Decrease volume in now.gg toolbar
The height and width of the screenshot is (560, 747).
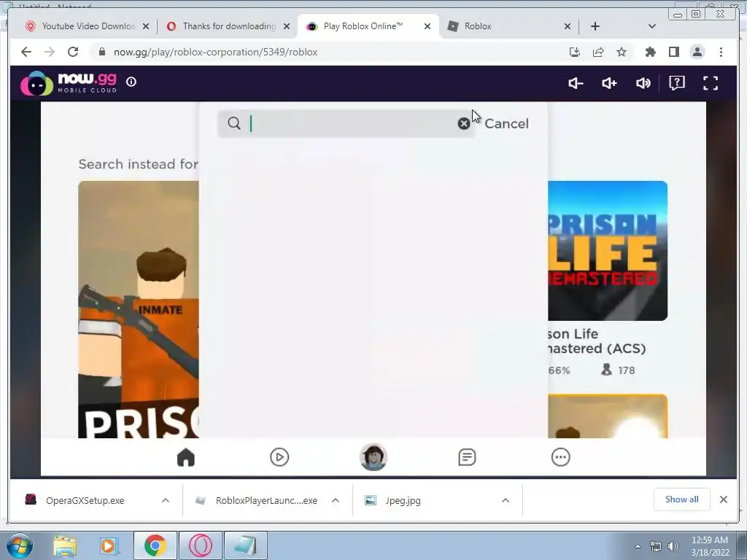click(576, 83)
